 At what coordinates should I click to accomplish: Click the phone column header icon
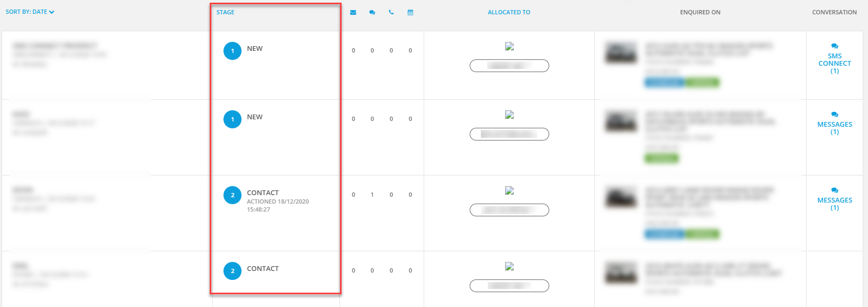pyautogui.click(x=391, y=12)
